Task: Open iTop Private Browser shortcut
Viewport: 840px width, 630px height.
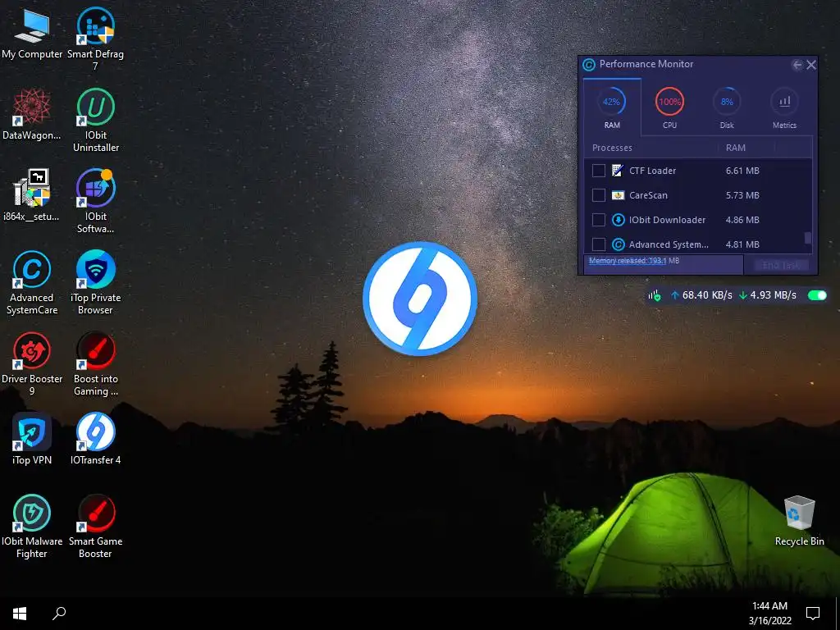Action: pos(95,282)
